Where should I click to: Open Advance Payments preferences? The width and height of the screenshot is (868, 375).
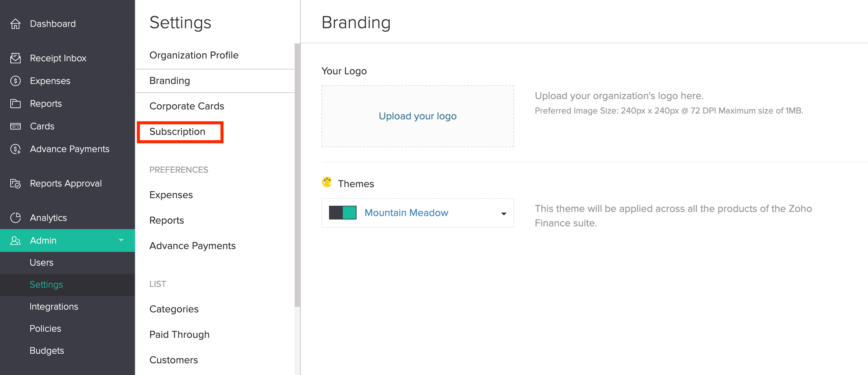192,246
